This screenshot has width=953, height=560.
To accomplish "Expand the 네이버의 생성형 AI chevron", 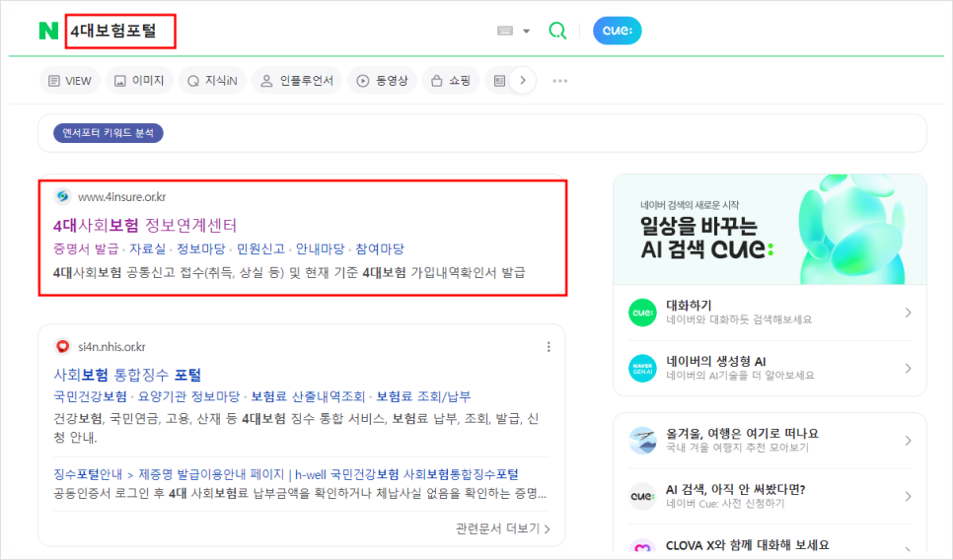I will pos(908,369).
